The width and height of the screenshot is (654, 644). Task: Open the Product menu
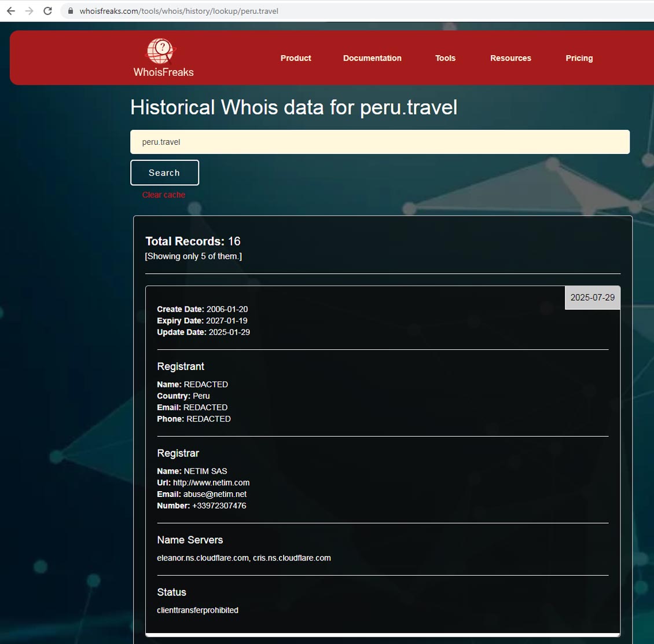coord(296,58)
